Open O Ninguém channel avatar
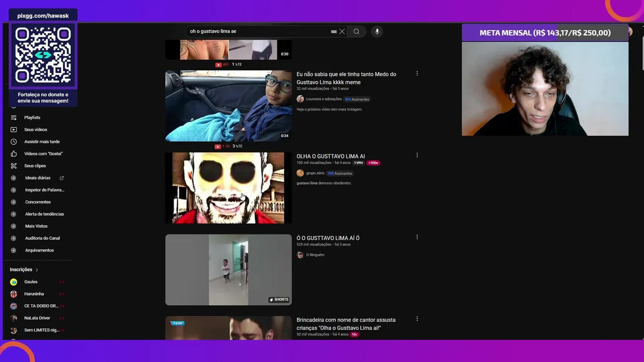Image resolution: width=644 pixels, height=362 pixels. click(x=300, y=255)
